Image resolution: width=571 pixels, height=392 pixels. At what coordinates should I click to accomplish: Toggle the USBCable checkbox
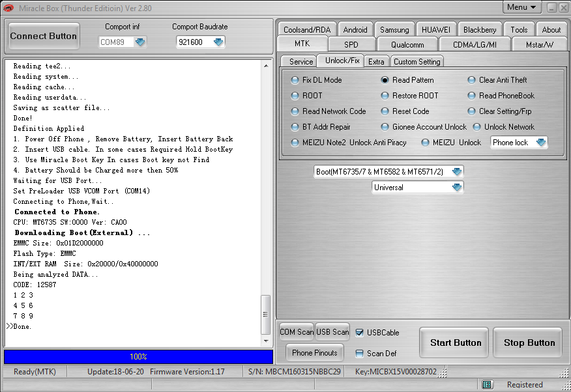(359, 332)
